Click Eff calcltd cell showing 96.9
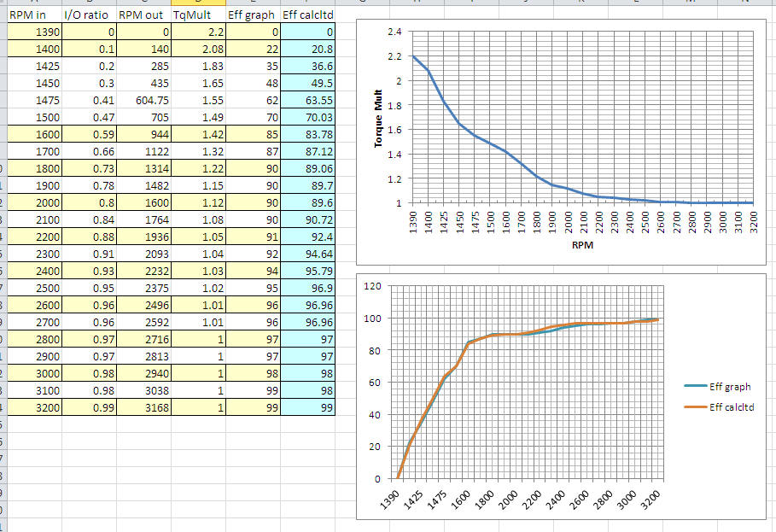Screen dimensions: 776x532 tap(308, 288)
